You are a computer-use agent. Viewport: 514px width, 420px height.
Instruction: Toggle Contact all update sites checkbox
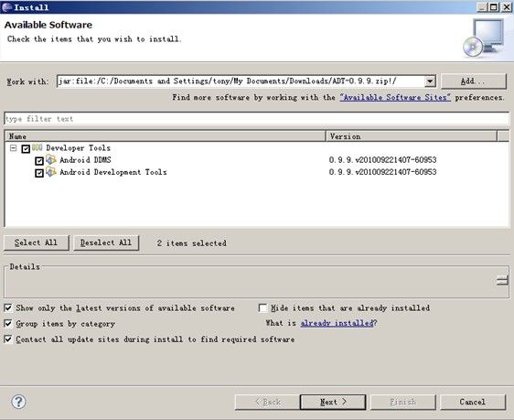8,339
